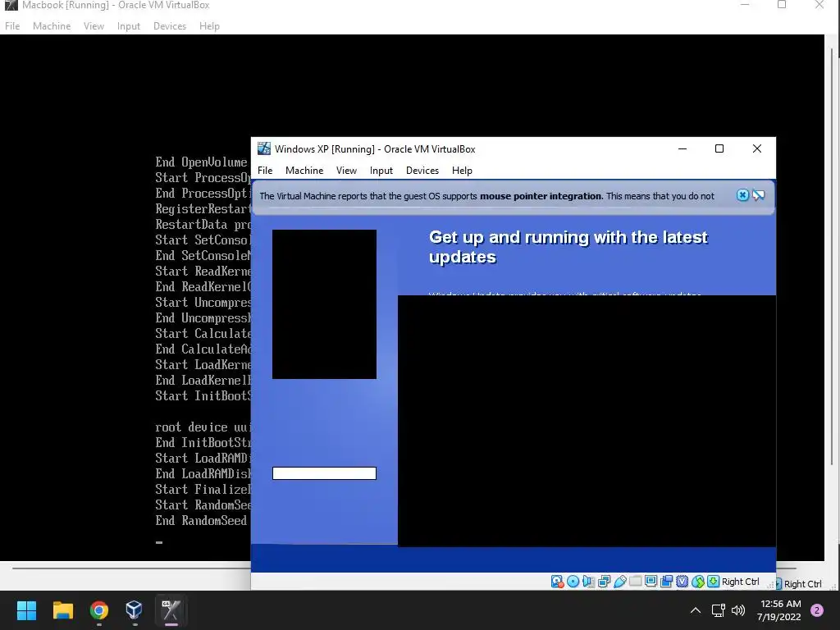This screenshot has width=840, height=630.
Task: Click display settings icon in Windows XP status bar
Action: [651, 582]
